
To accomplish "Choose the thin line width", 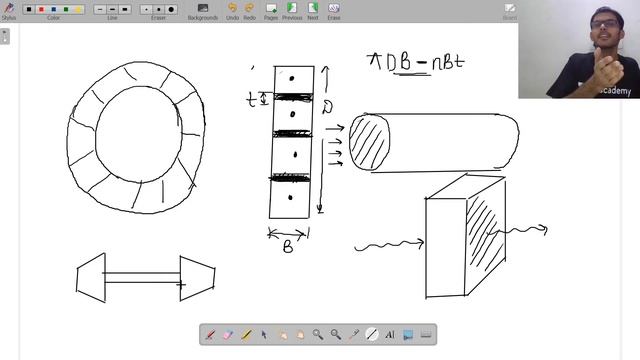I will pos(100,9).
